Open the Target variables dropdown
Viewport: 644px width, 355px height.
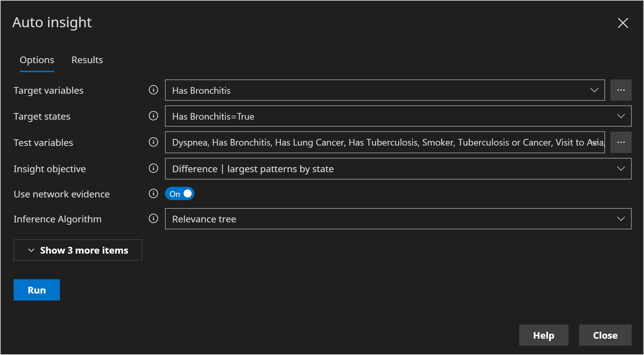click(x=385, y=90)
